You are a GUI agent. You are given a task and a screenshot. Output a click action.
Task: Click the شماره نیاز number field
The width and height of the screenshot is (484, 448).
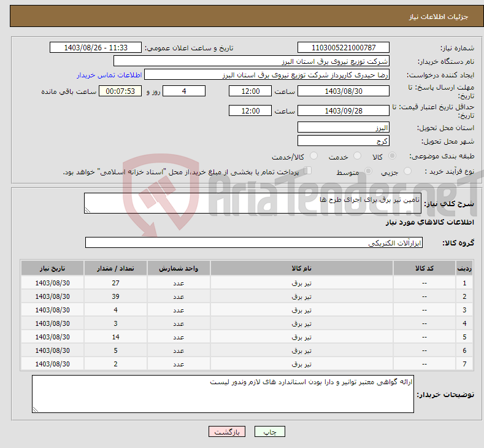pyautogui.click(x=344, y=48)
